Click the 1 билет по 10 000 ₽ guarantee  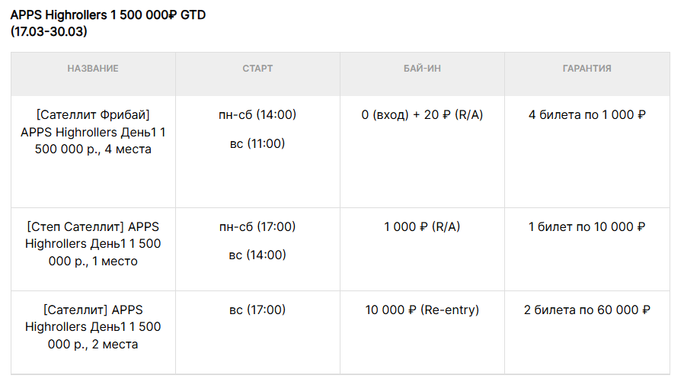587,227
